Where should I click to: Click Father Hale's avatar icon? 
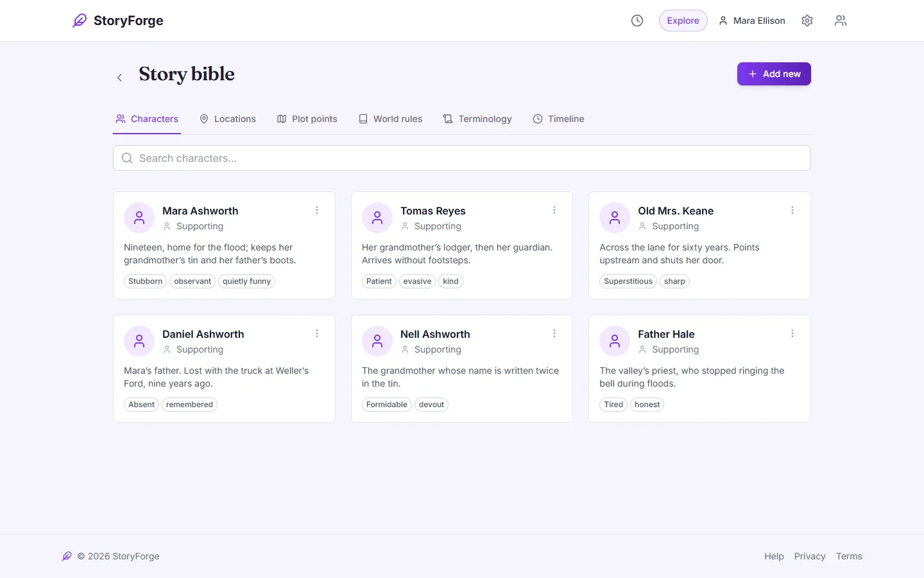(x=615, y=342)
